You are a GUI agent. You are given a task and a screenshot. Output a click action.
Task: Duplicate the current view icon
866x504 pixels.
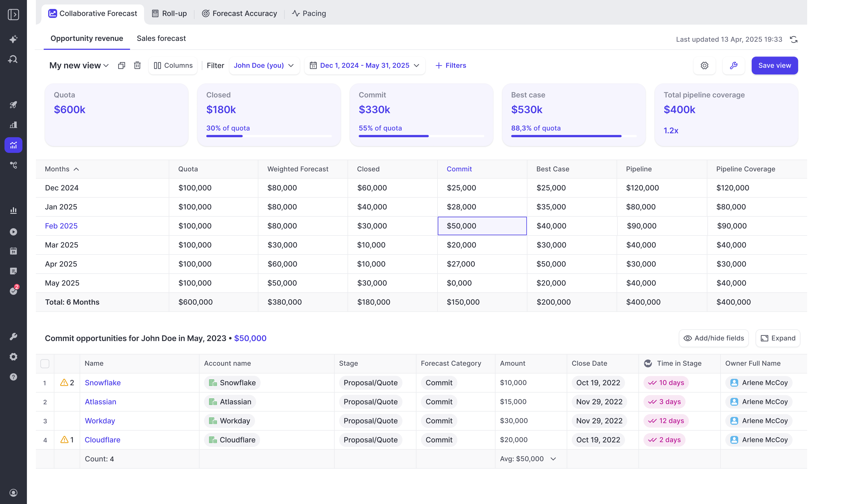(121, 66)
